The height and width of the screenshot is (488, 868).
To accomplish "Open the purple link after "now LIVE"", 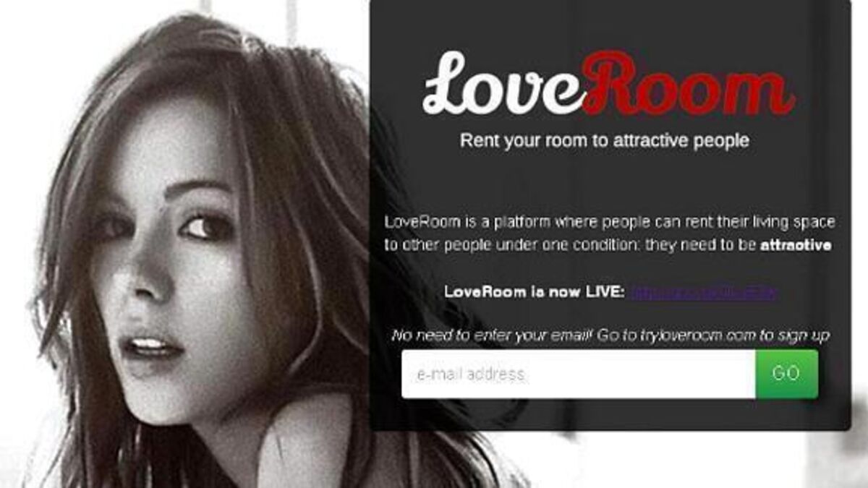I will pyautogui.click(x=705, y=292).
